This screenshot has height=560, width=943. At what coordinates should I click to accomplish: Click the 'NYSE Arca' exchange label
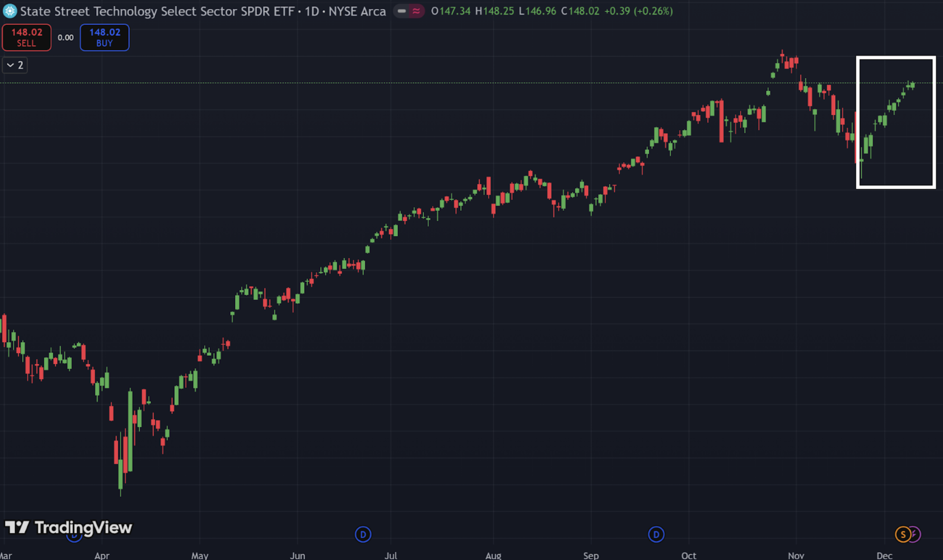point(357,11)
